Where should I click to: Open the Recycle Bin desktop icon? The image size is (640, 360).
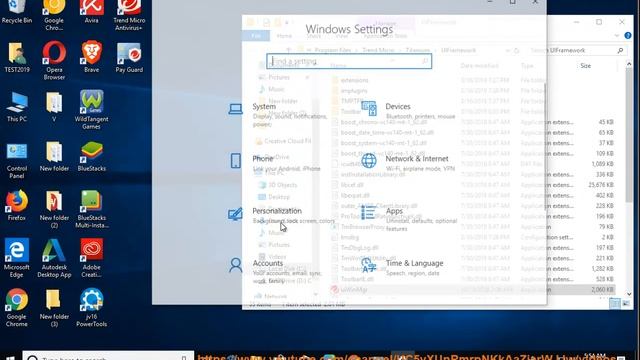17,11
